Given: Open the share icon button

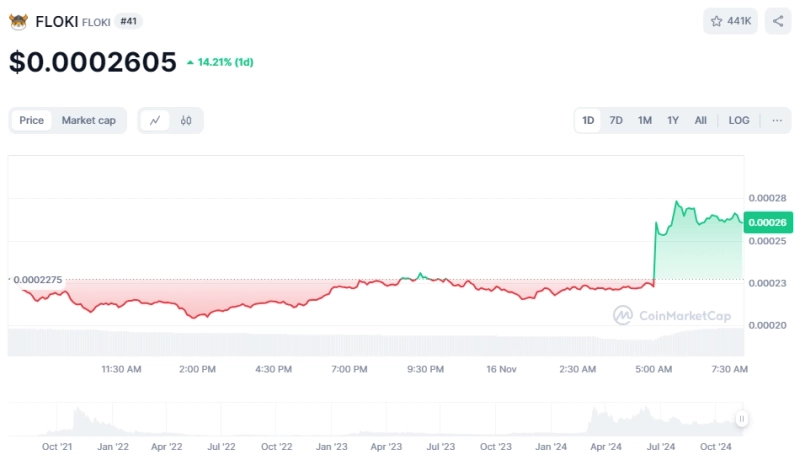Looking at the screenshot, I should pyautogui.click(x=778, y=21).
